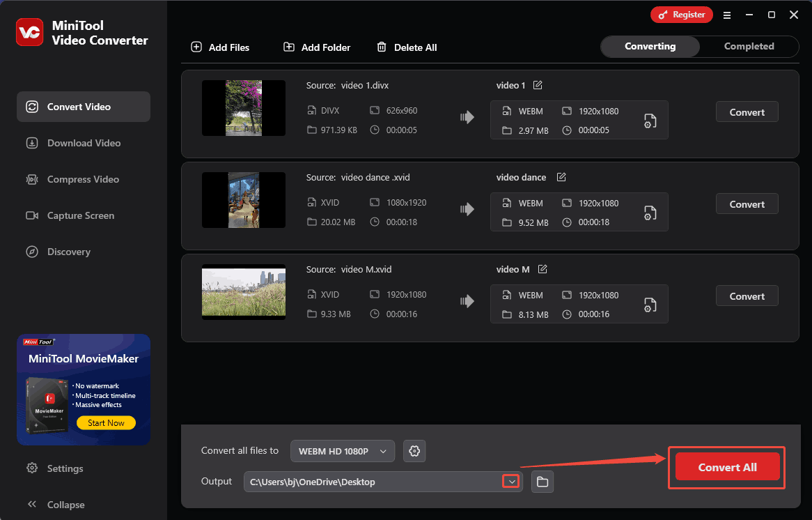This screenshot has height=520, width=812.
Task: Open the WEBM HD 1080P format dropdown
Action: 343,451
